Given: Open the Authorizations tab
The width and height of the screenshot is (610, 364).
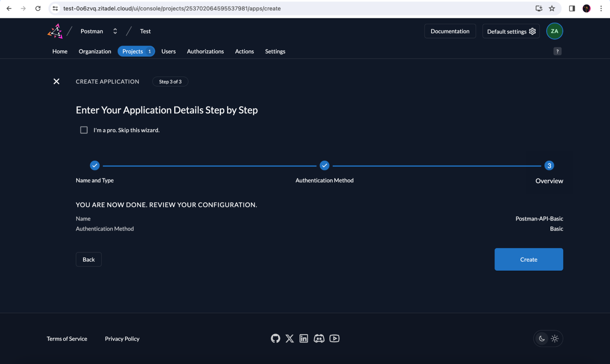Looking at the screenshot, I should click(x=205, y=51).
